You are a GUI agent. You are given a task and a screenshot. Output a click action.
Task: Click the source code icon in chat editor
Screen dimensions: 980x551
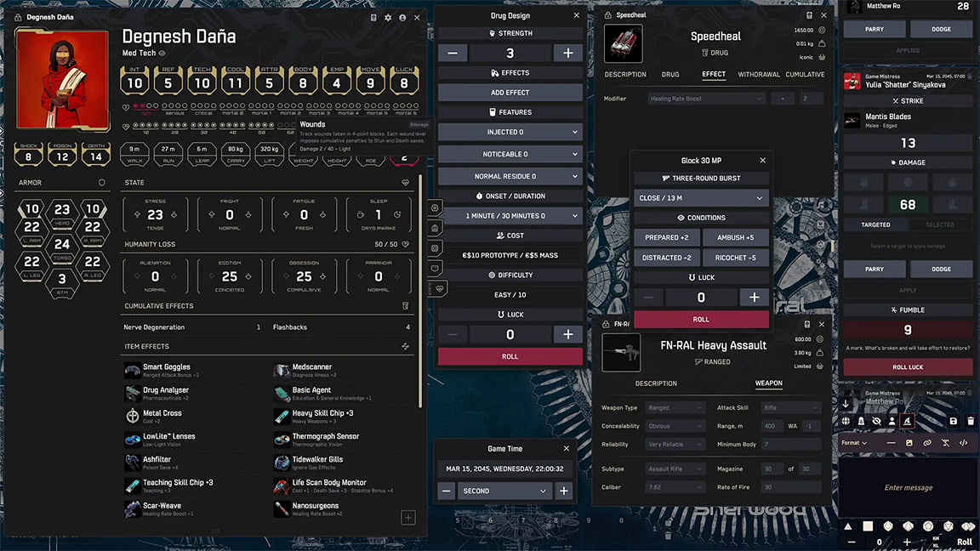coord(963,443)
